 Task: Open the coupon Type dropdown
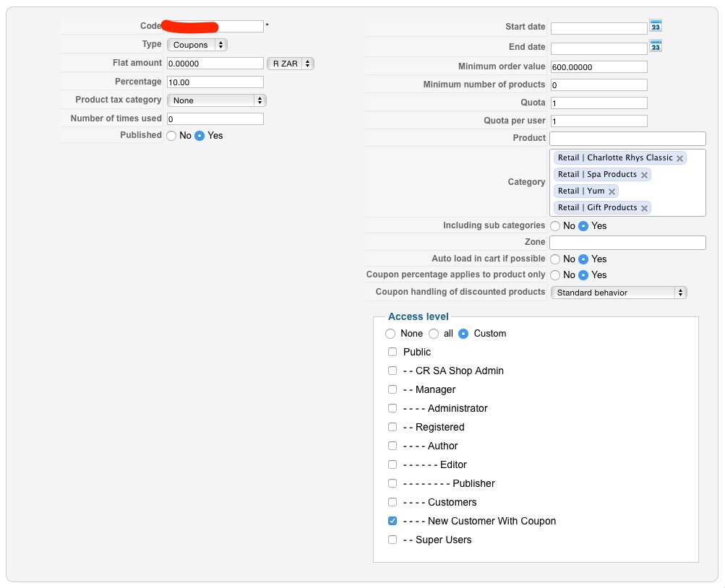tap(197, 45)
